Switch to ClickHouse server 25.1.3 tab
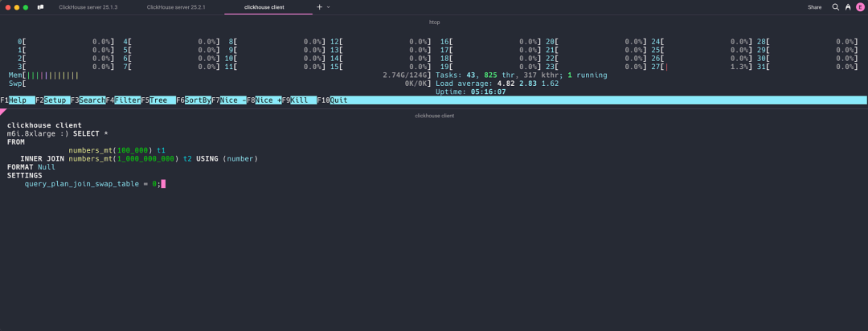 pos(88,7)
